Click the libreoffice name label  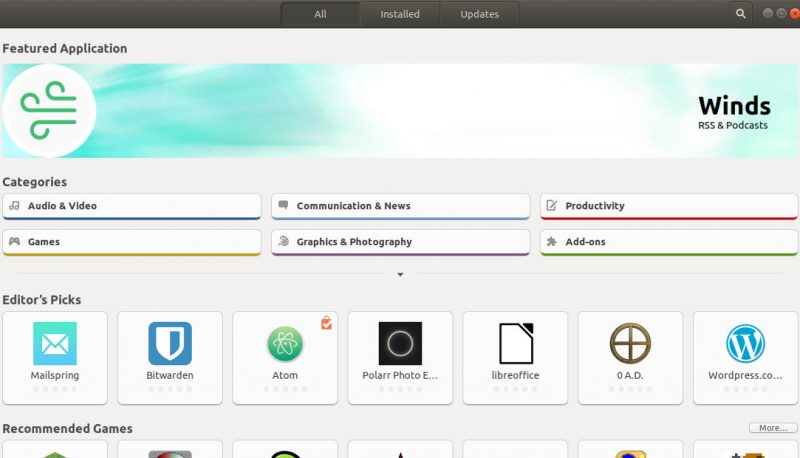click(516, 375)
